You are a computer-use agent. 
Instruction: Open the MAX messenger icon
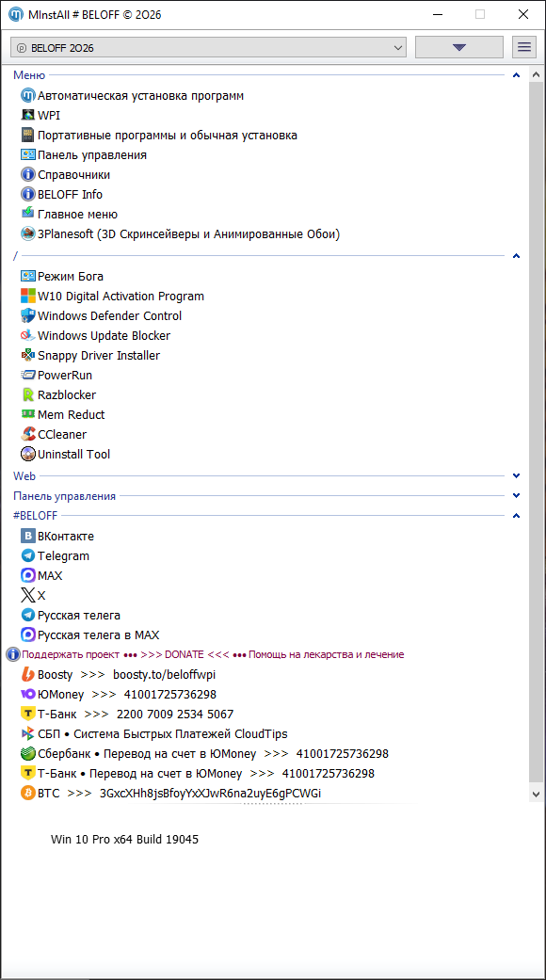point(28,575)
